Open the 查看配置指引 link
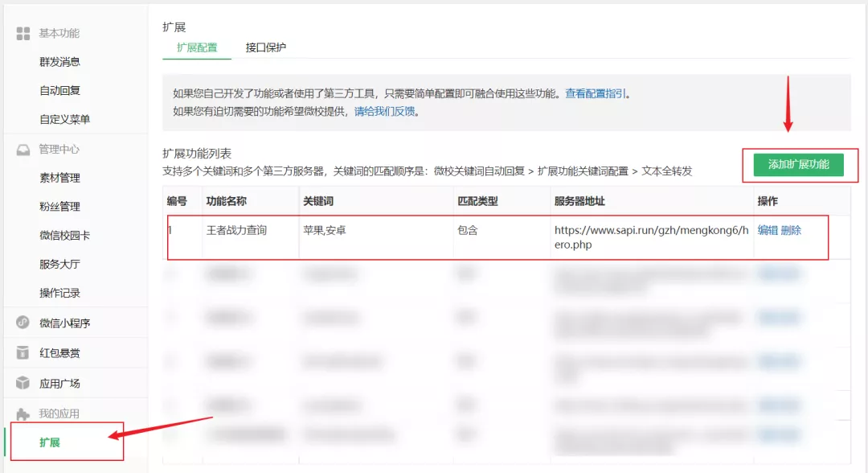This screenshot has height=473, width=868. pyautogui.click(x=596, y=93)
